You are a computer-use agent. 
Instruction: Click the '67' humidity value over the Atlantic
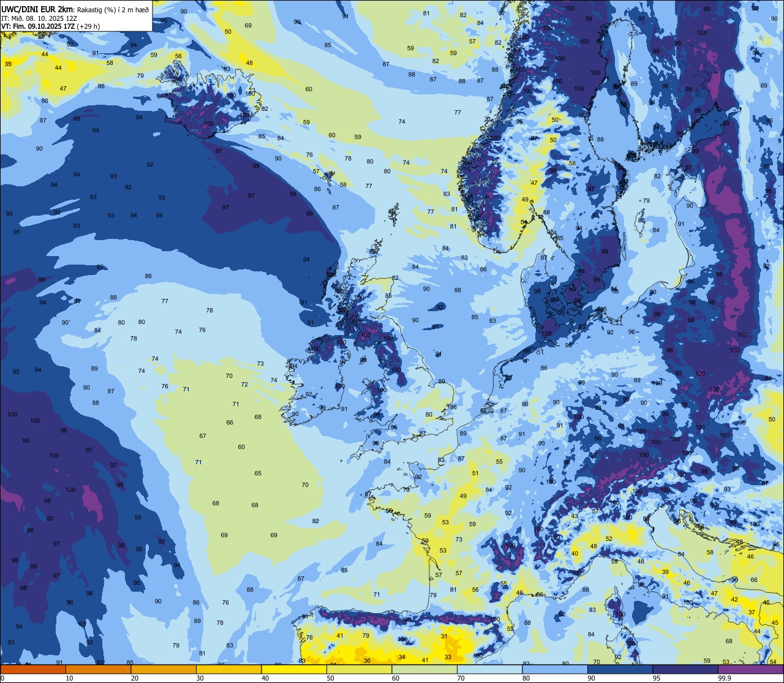point(203,436)
